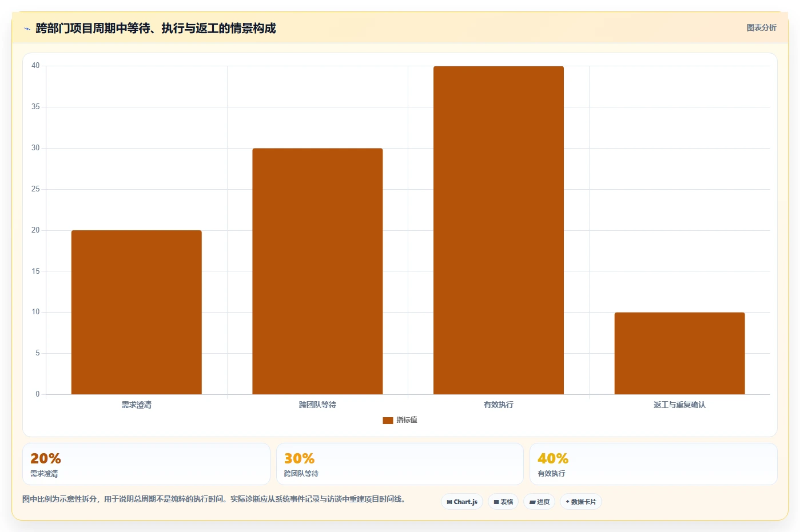Click the 有效执行 x-axis label
The image size is (800, 532).
point(499,405)
